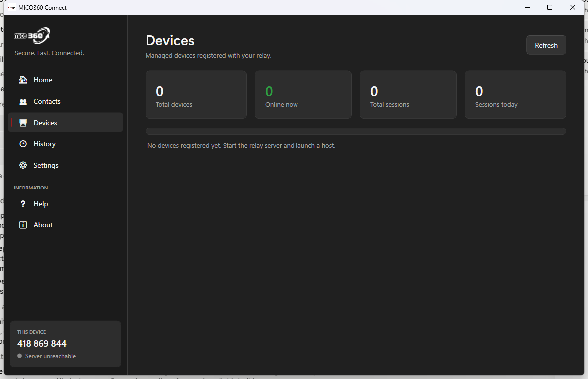
Task: Open the History menu label
Action: pos(45,144)
